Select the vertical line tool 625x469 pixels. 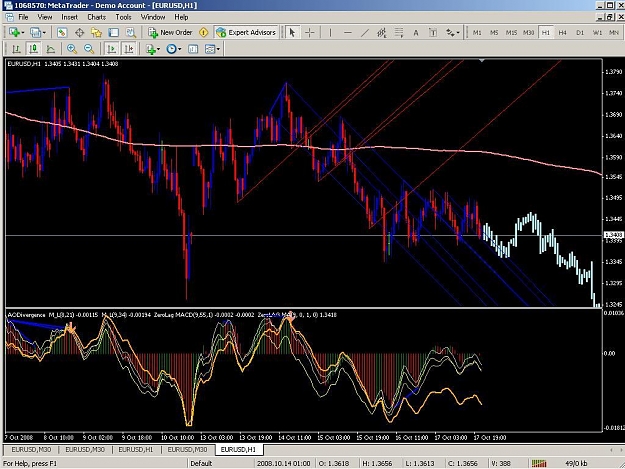click(x=330, y=33)
